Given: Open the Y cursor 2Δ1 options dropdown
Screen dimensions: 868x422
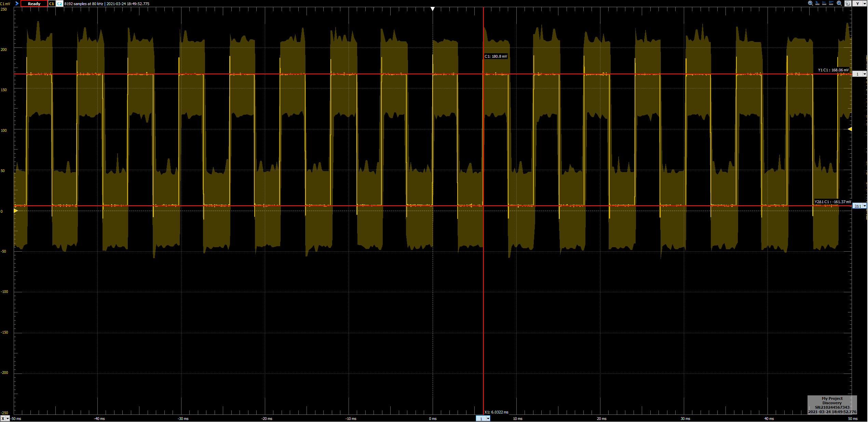Looking at the screenshot, I should pos(865,206).
